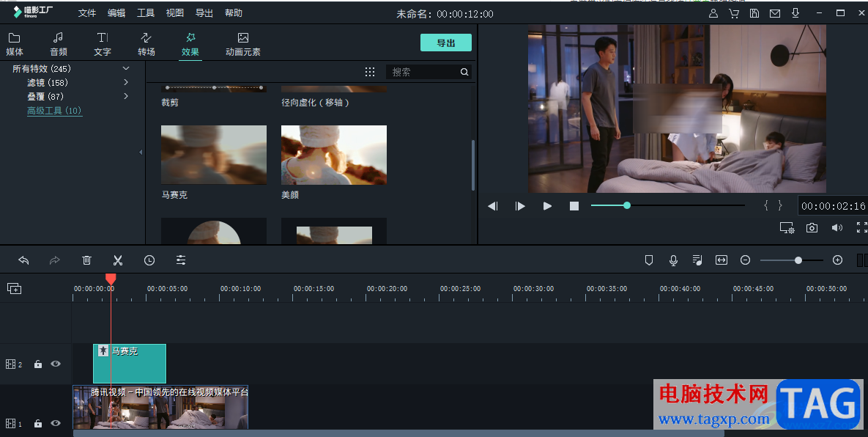The height and width of the screenshot is (437, 868).
Task: Click the mark in/out braces icon
Action: pos(774,205)
